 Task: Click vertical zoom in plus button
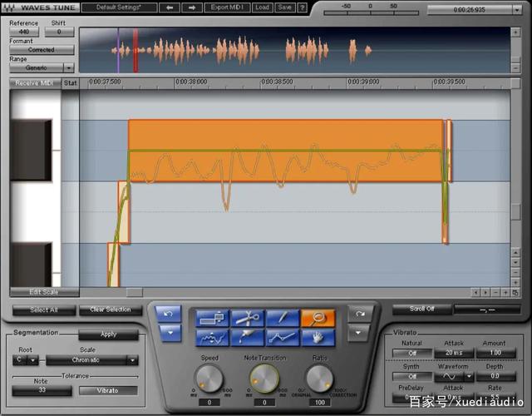(515, 282)
